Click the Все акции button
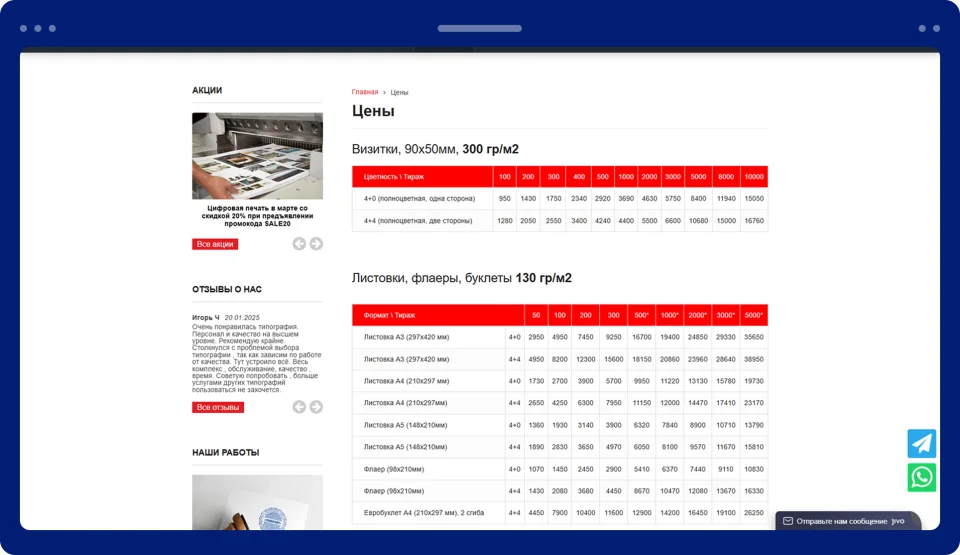Screen dimensions: 960x555 tap(215, 244)
